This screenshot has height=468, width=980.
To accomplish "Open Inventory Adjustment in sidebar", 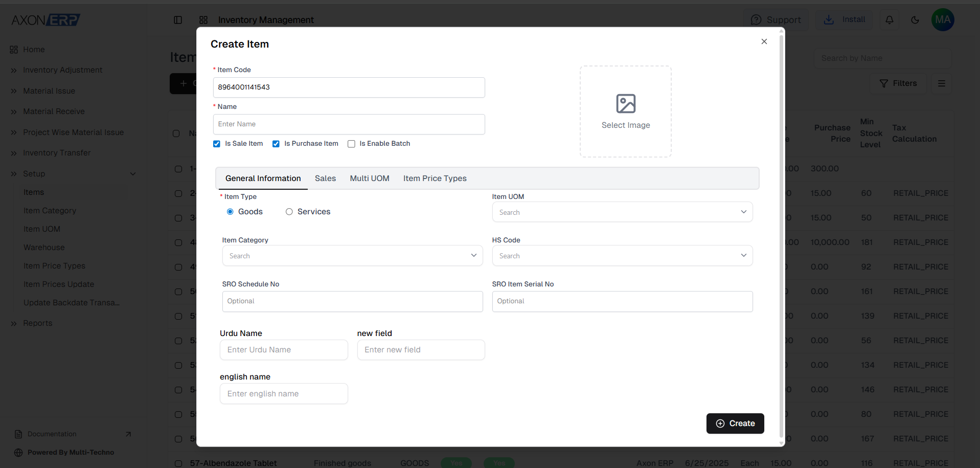I will click(62, 70).
